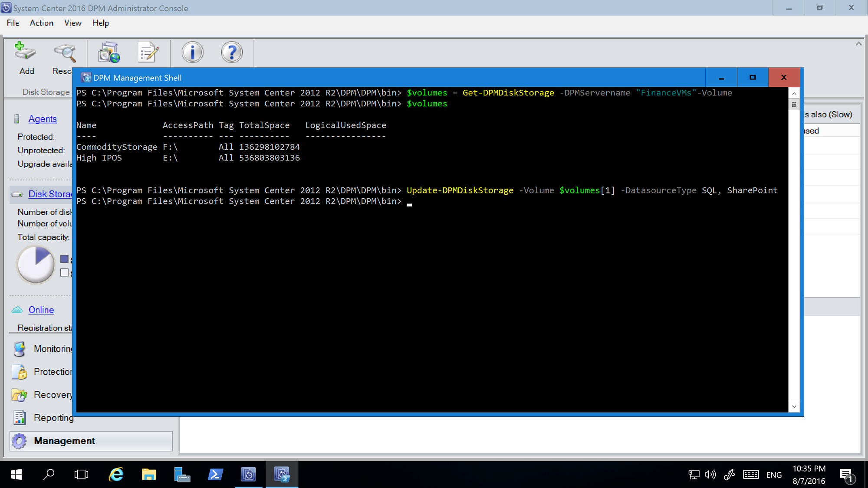Expand the Agents section in sidebar
Viewport: 868px width, 488px height.
tap(43, 118)
